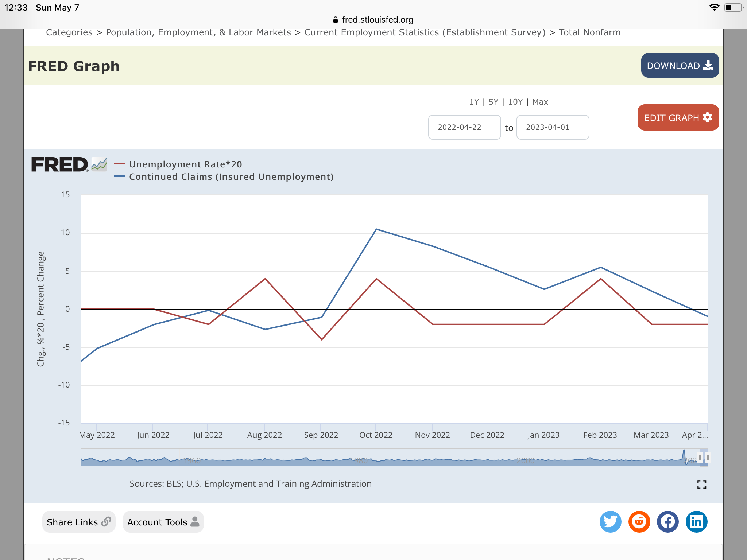Click the right range slider handle
Screen dimensions: 747x560
point(708,457)
